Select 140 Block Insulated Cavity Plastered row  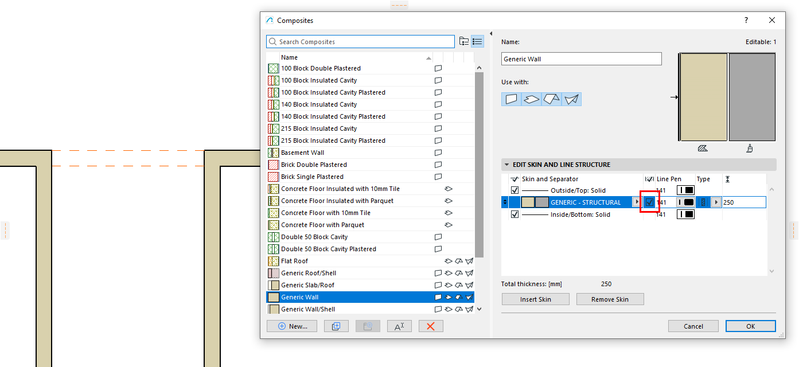tap(370, 116)
